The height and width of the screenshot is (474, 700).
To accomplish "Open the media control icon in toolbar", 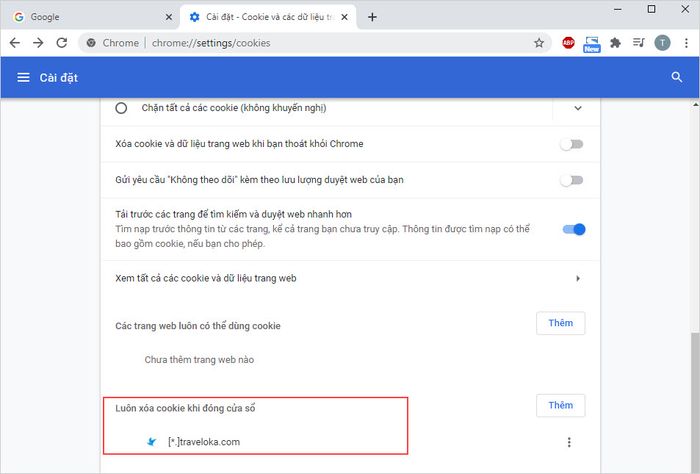I will [x=639, y=43].
